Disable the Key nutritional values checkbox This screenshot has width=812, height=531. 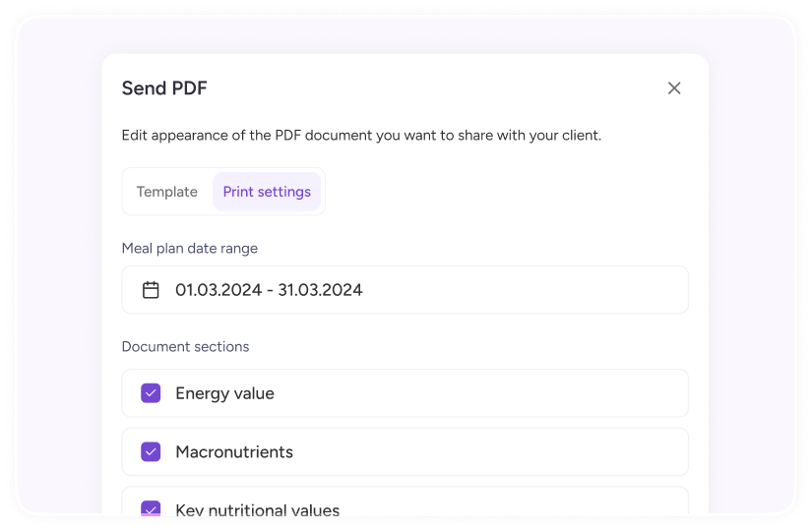click(x=151, y=507)
